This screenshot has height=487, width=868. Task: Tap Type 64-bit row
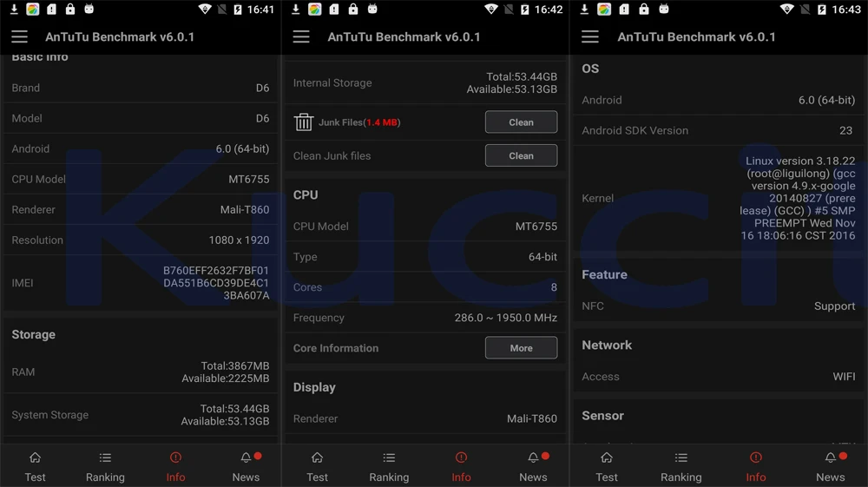click(x=425, y=256)
